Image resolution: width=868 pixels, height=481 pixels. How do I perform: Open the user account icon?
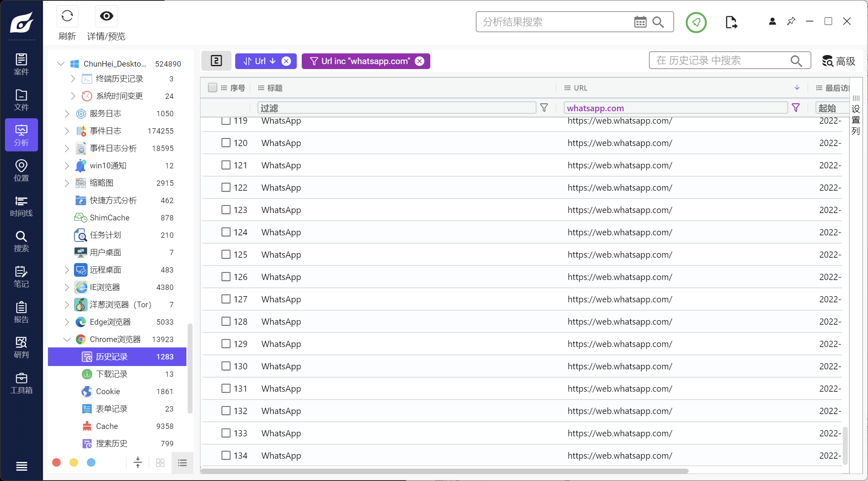point(772,22)
